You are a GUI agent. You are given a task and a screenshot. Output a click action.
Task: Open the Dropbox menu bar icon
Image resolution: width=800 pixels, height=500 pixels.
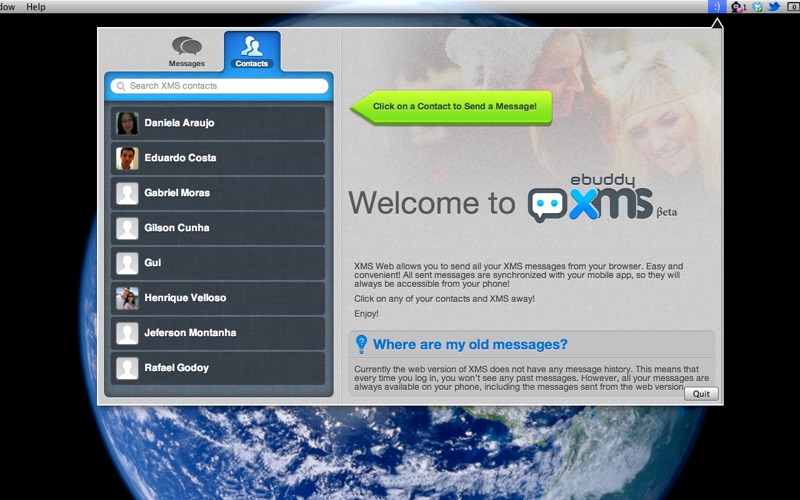pos(758,7)
